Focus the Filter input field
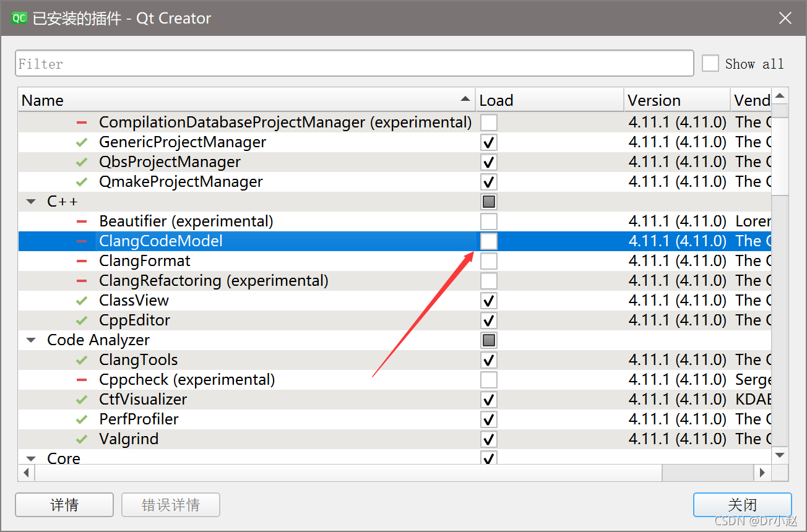 click(355, 63)
